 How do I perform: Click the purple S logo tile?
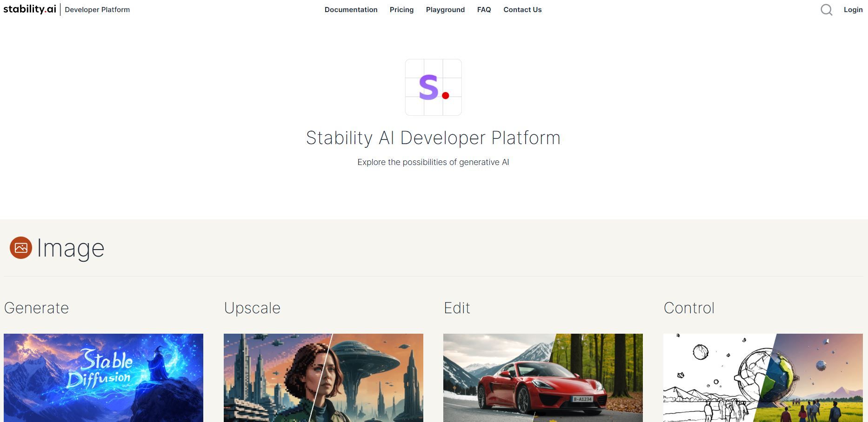434,87
